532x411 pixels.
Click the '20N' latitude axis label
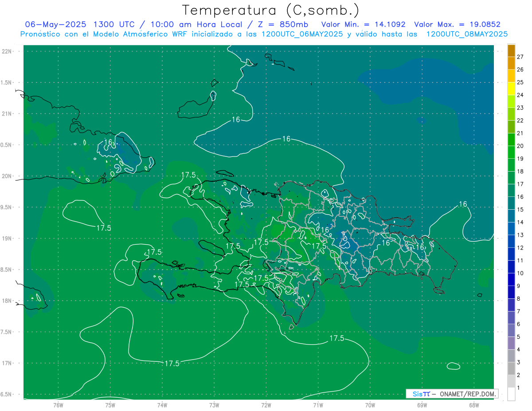7,176
